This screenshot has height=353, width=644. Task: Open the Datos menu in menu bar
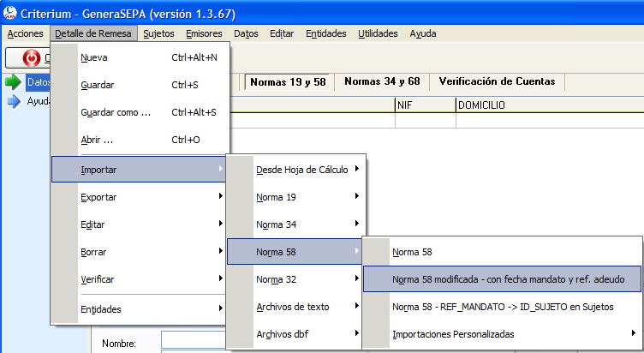coord(246,33)
